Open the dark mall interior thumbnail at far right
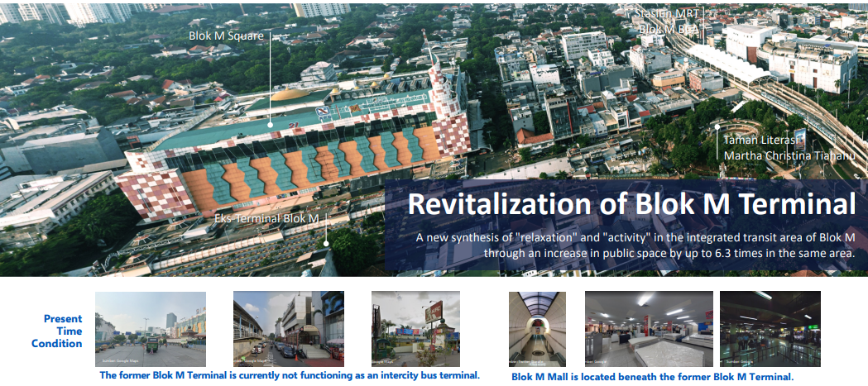 click(x=770, y=328)
